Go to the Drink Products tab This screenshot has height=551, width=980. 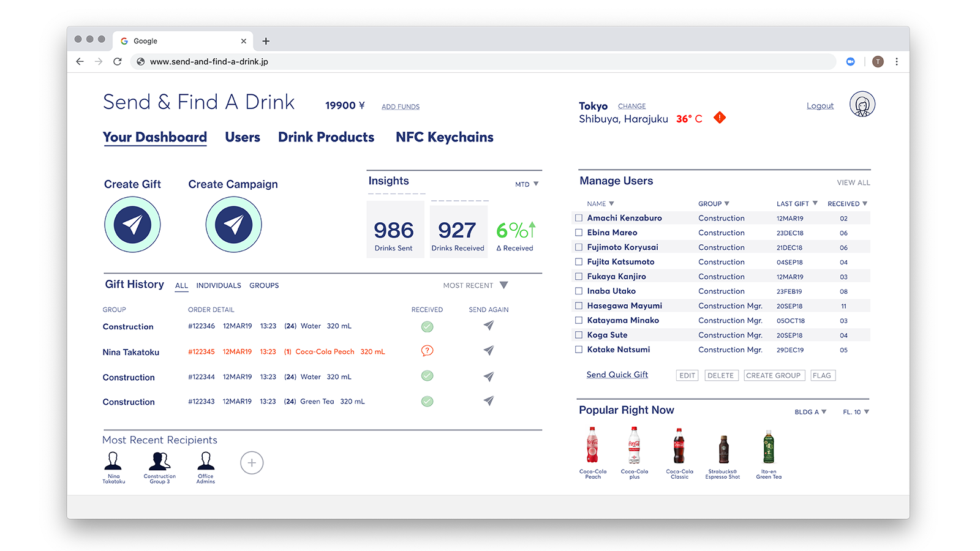coord(326,137)
